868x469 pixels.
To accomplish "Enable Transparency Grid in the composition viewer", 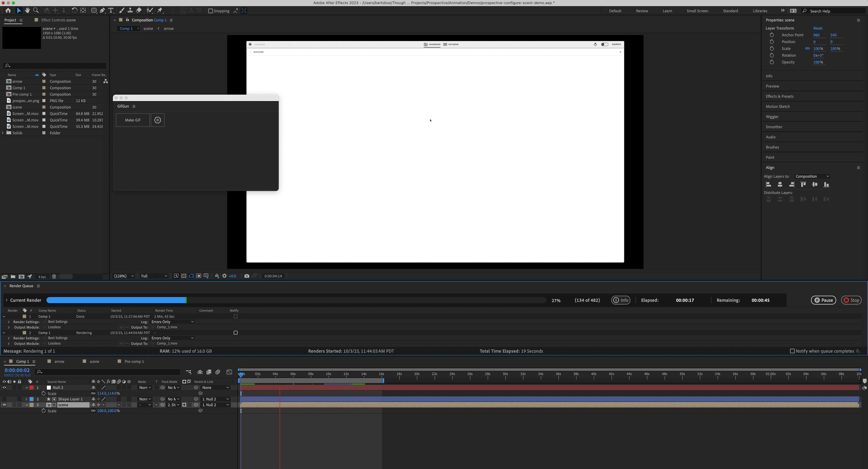I will [184, 276].
